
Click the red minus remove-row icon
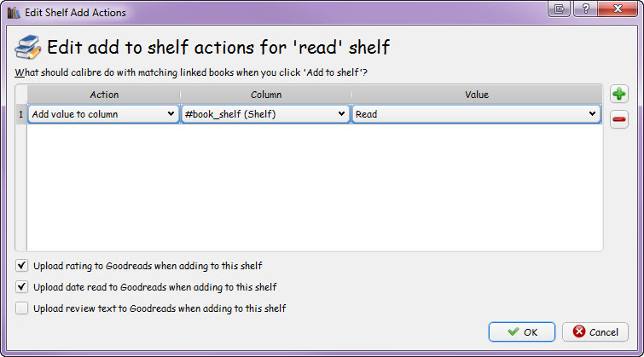pyautogui.click(x=620, y=120)
